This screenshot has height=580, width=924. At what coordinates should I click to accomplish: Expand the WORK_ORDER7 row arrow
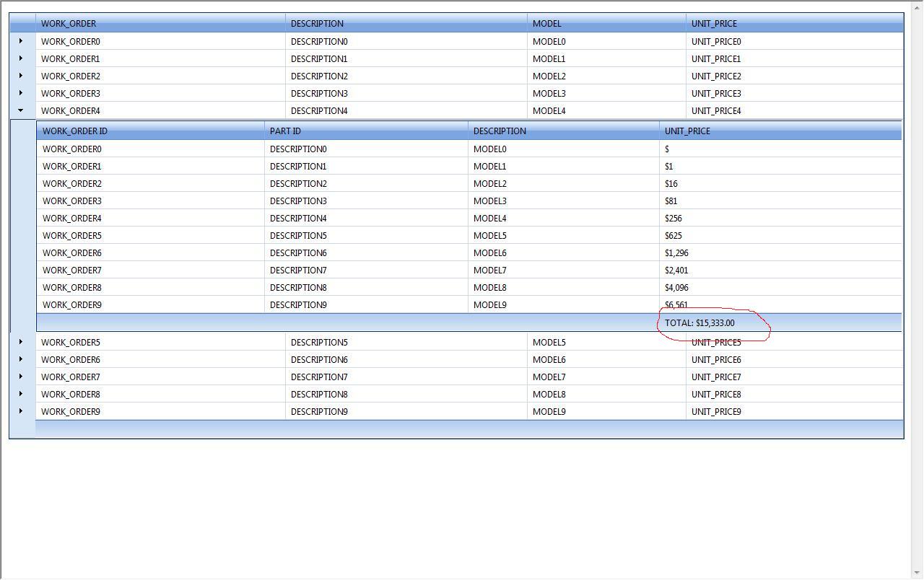[21, 377]
